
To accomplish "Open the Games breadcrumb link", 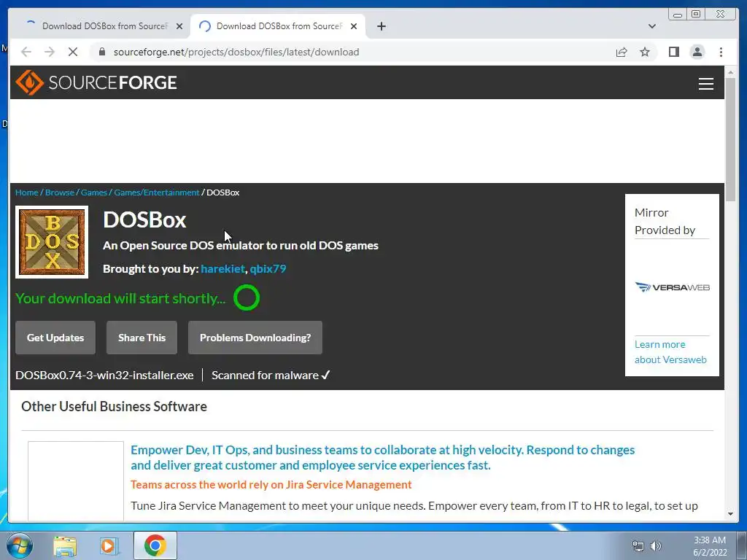I will coord(94,192).
